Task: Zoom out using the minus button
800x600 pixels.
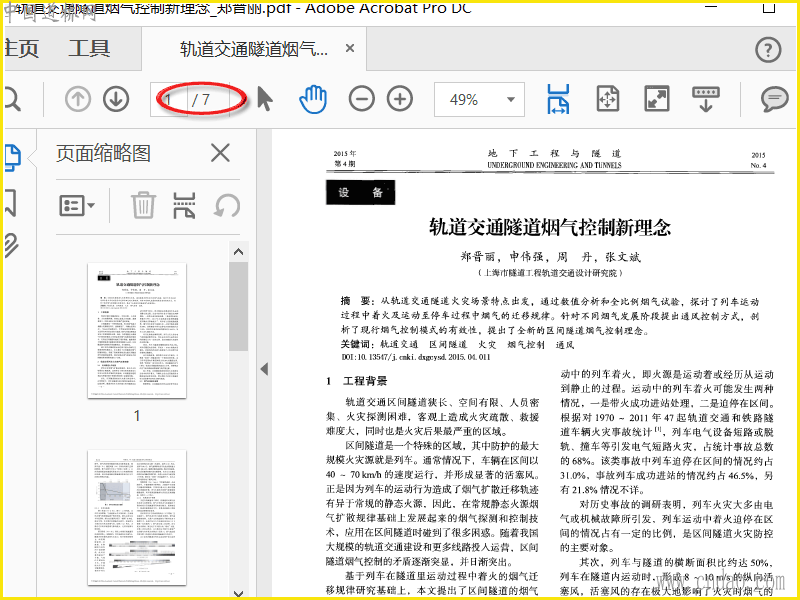Action: point(362,99)
